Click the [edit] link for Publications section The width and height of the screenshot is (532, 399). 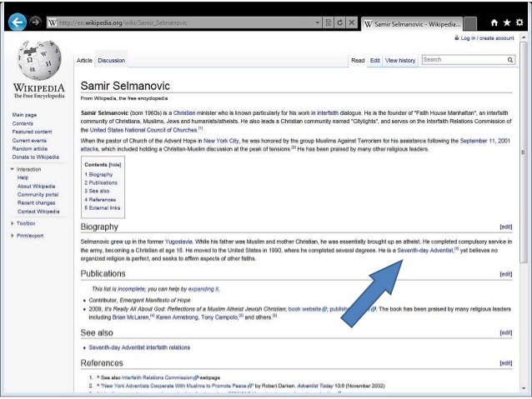tap(506, 274)
